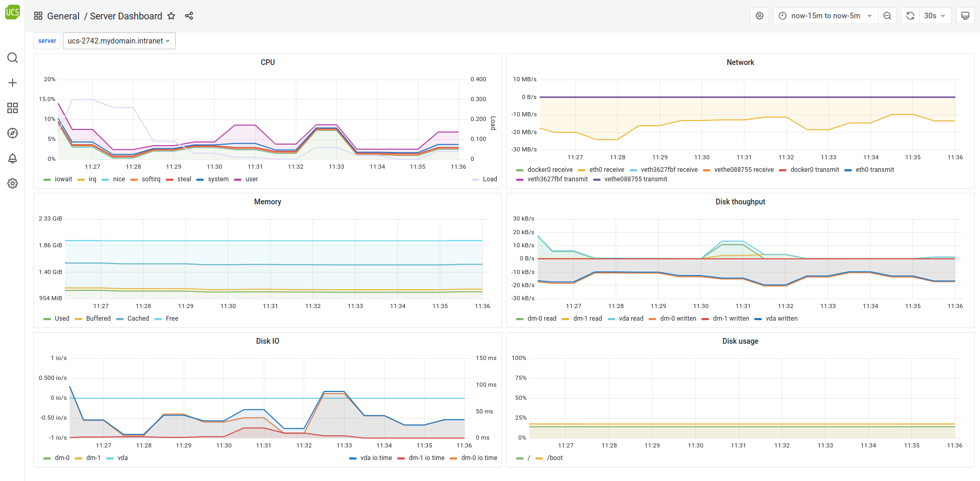
Task: Toggle Cached series in Memory legend
Action: coord(138,319)
